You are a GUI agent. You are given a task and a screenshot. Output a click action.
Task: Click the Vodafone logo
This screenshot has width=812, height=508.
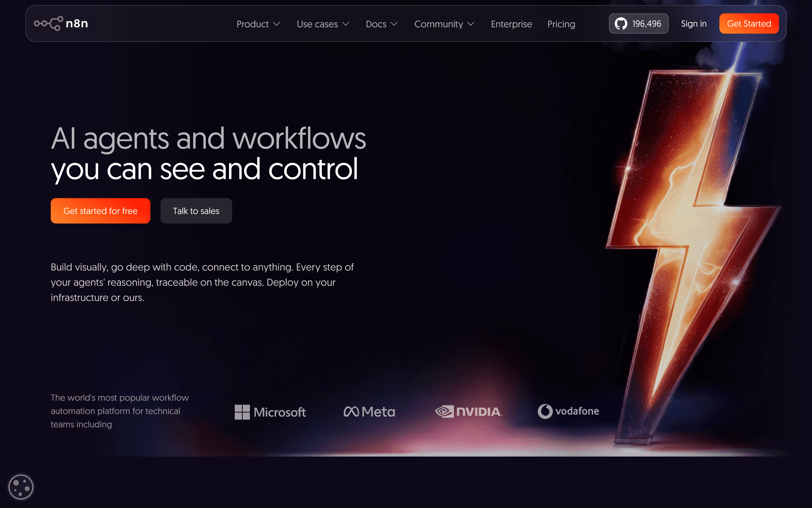tap(568, 411)
